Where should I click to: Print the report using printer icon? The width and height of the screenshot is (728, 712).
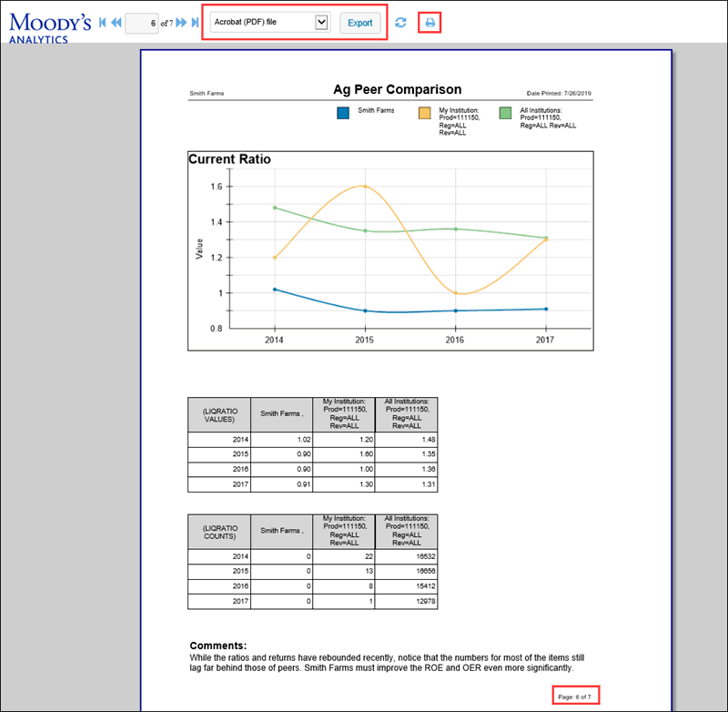430,22
